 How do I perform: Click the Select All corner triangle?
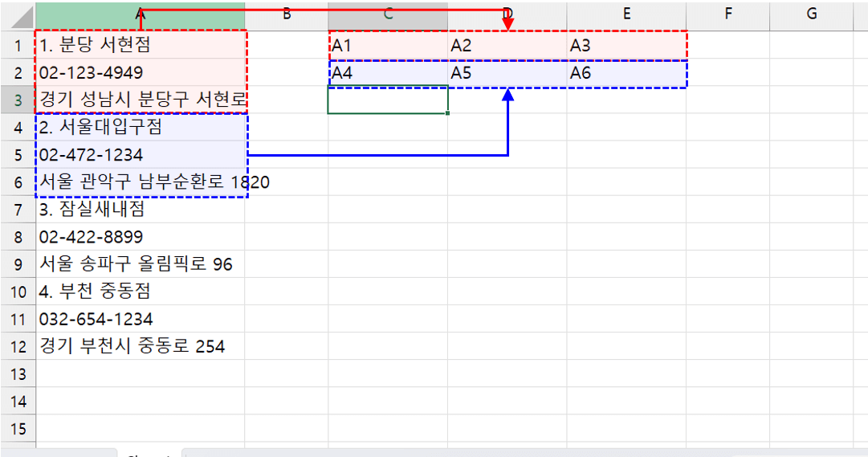pyautogui.click(x=18, y=14)
